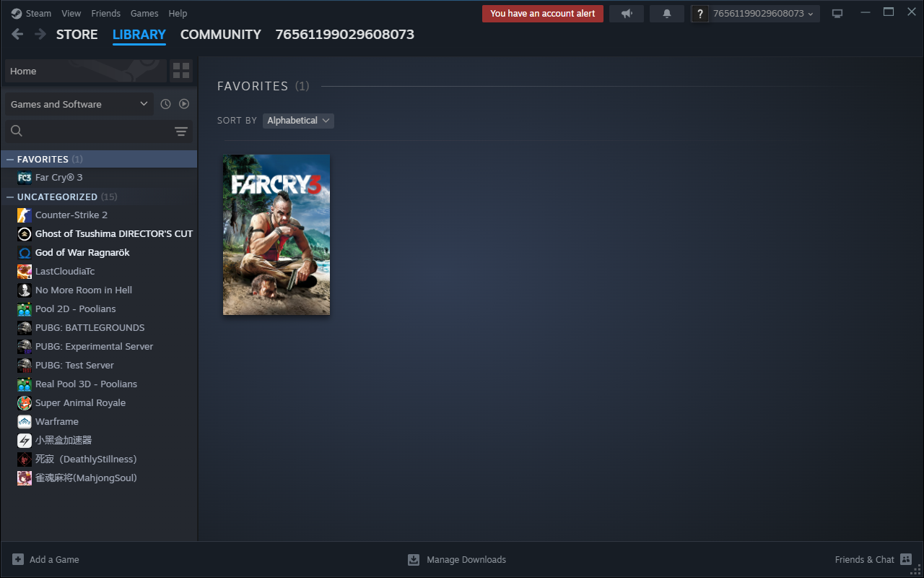Collapse the UNCATEGORIZED category in sidebar
The width and height of the screenshot is (924, 578).
10,197
